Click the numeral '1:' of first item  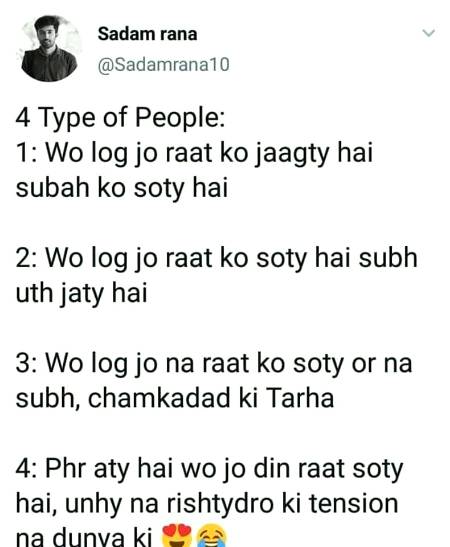(26, 153)
